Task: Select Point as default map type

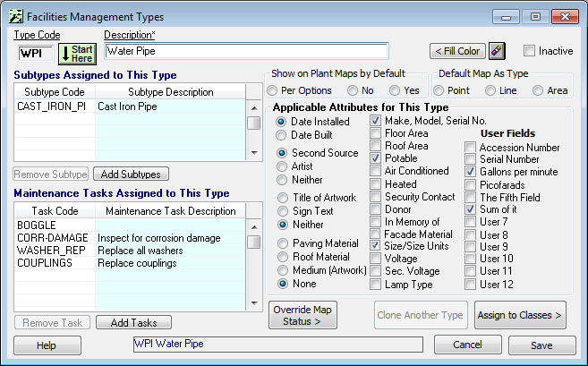Action: (x=438, y=90)
